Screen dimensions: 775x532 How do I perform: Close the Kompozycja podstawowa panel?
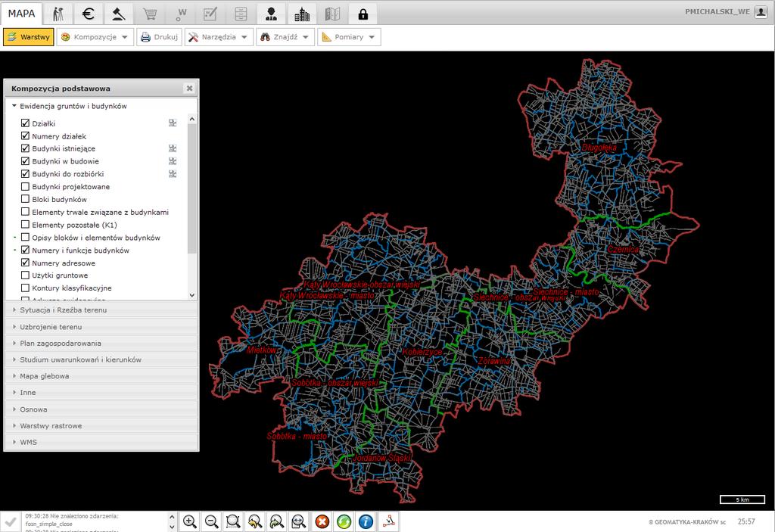189,89
